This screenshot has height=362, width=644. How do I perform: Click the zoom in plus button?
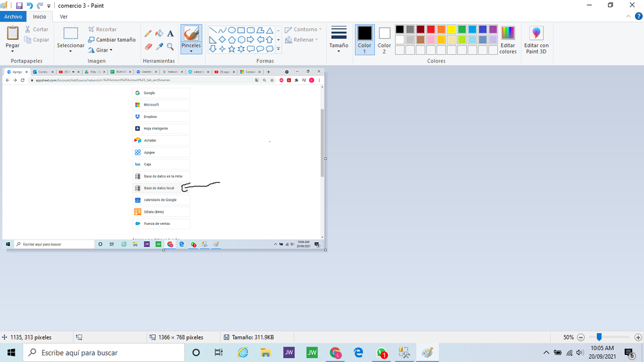click(x=638, y=338)
